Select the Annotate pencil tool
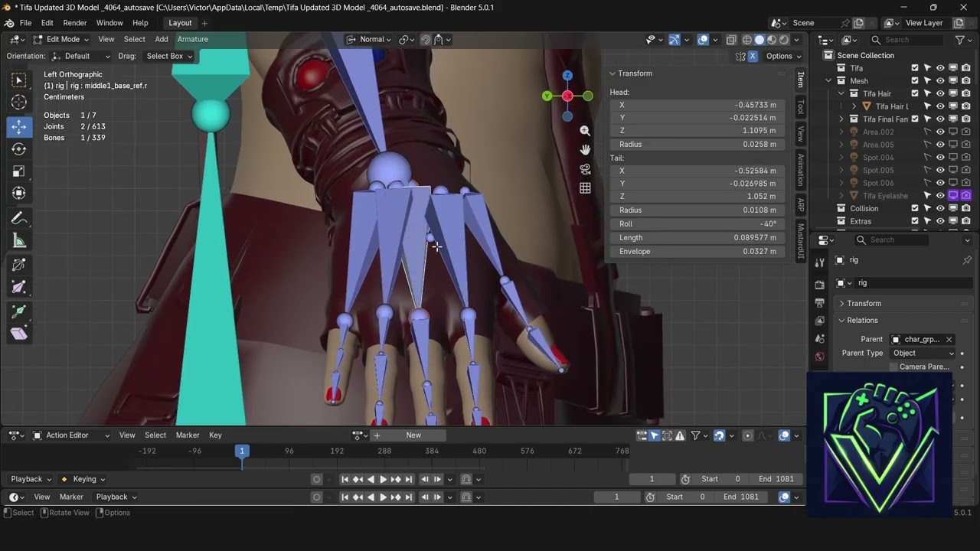 click(x=19, y=219)
